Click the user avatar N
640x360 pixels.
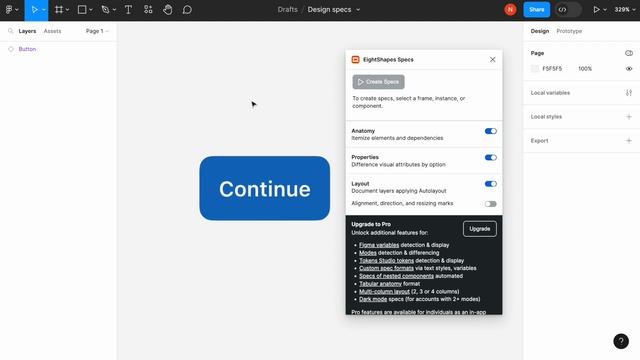click(510, 9)
